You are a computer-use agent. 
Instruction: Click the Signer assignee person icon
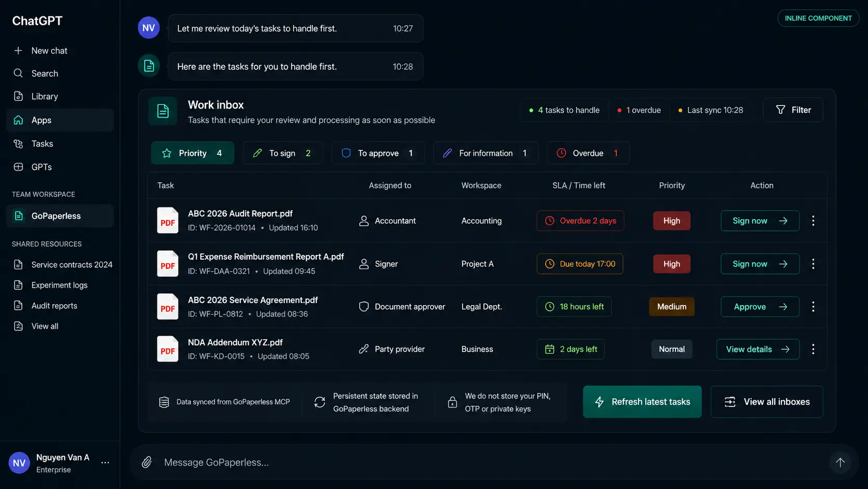click(x=364, y=263)
